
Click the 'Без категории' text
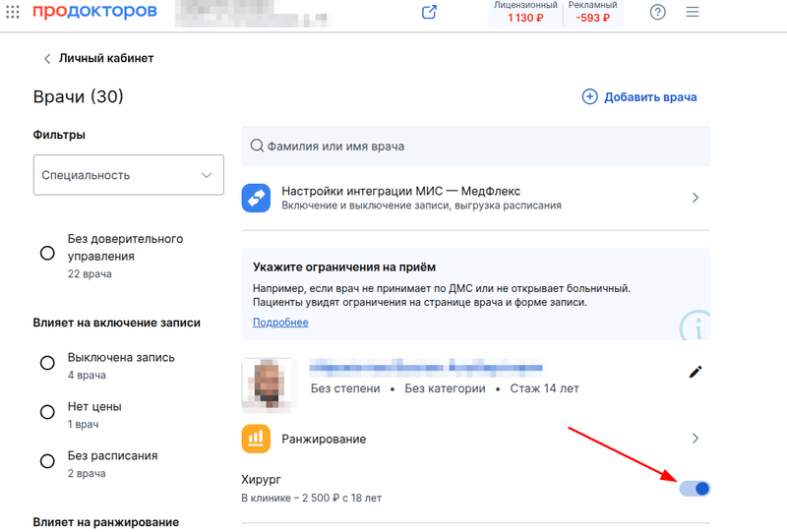coord(446,388)
